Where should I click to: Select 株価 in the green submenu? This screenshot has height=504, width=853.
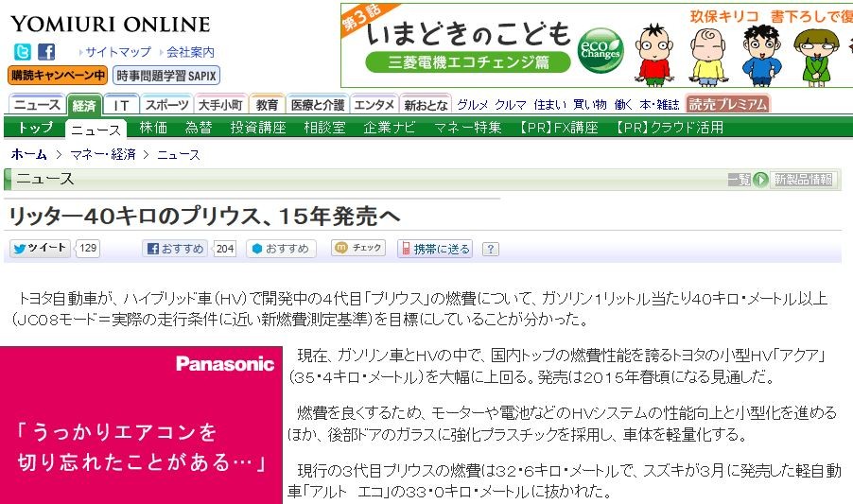click(153, 128)
